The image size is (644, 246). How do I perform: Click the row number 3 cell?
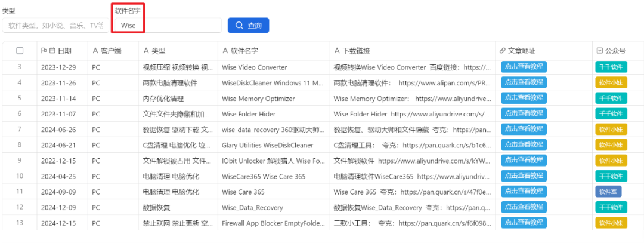20,67
